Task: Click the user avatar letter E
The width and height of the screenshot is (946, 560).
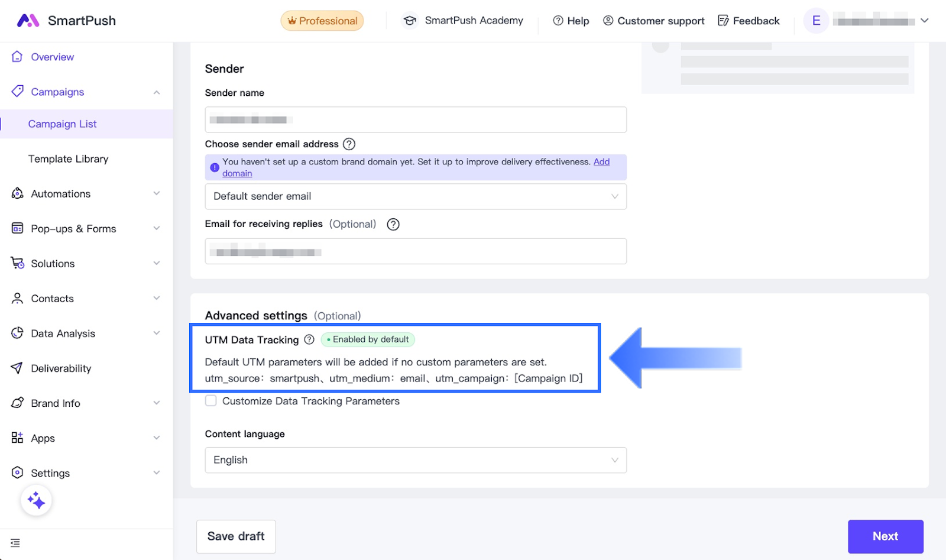Action: (816, 21)
